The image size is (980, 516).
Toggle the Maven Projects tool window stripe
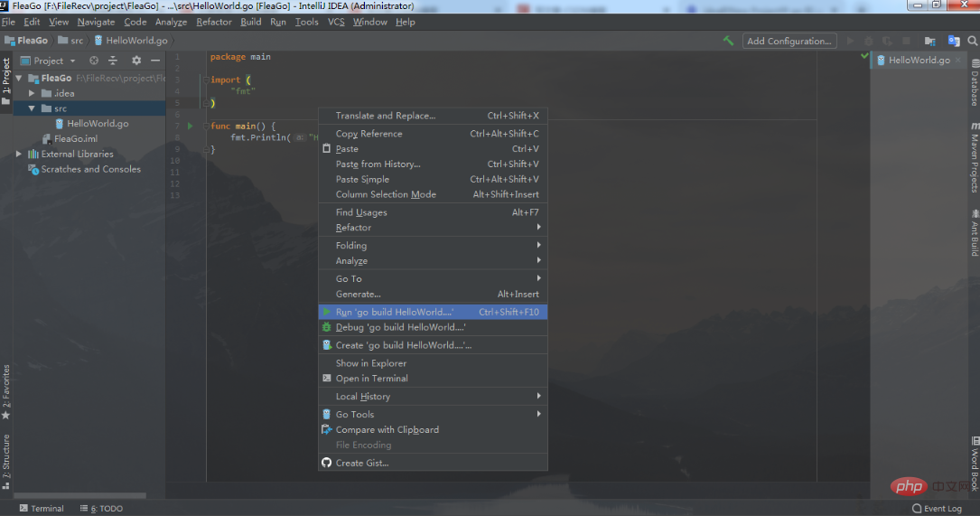975,157
